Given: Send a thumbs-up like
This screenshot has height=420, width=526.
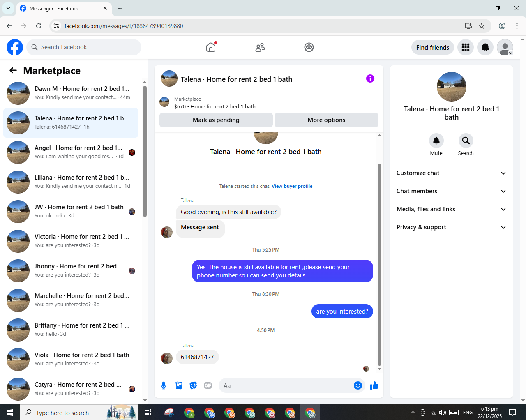Looking at the screenshot, I should pyautogui.click(x=374, y=385).
